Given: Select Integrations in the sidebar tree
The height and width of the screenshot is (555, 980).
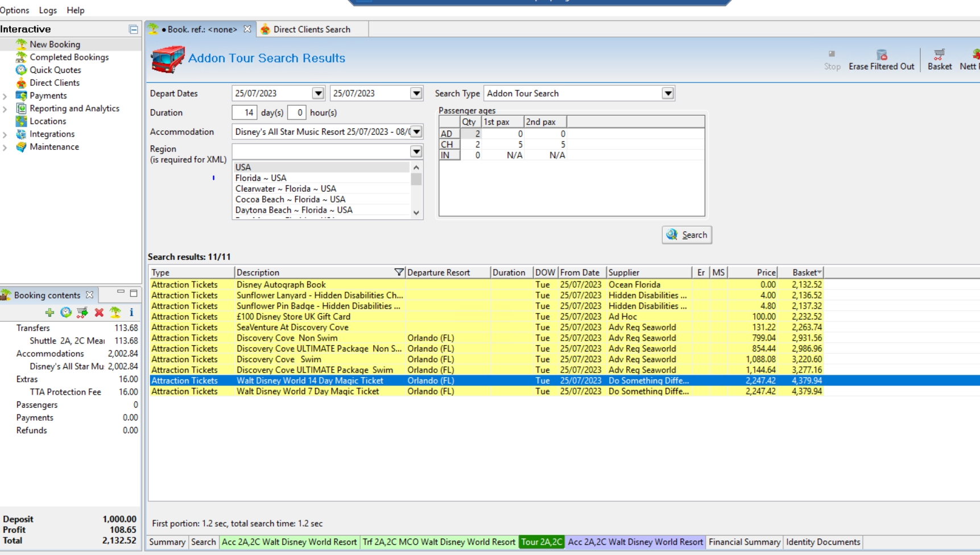Looking at the screenshot, I should [x=52, y=134].
